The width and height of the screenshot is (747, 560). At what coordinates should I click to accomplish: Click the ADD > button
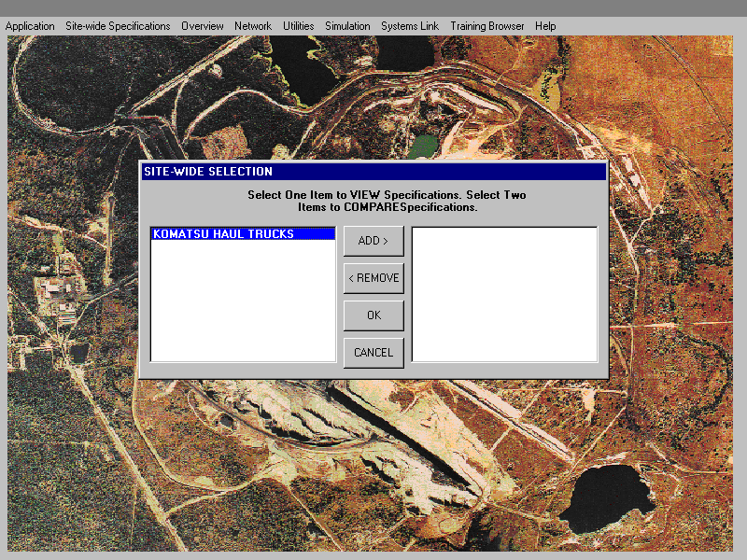(x=373, y=241)
